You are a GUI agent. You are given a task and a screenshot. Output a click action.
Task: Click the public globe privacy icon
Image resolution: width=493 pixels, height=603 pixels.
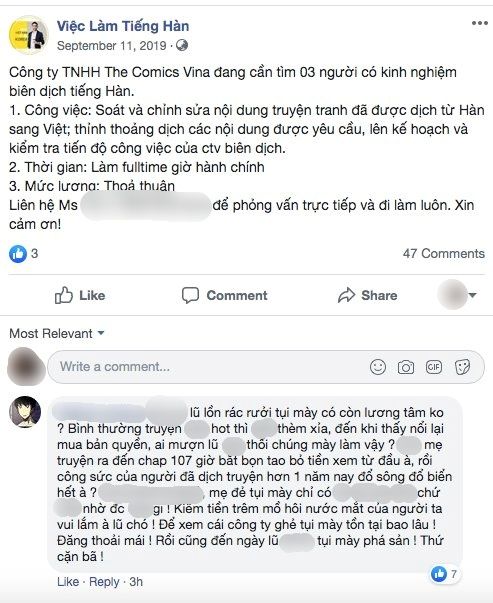click(182, 45)
